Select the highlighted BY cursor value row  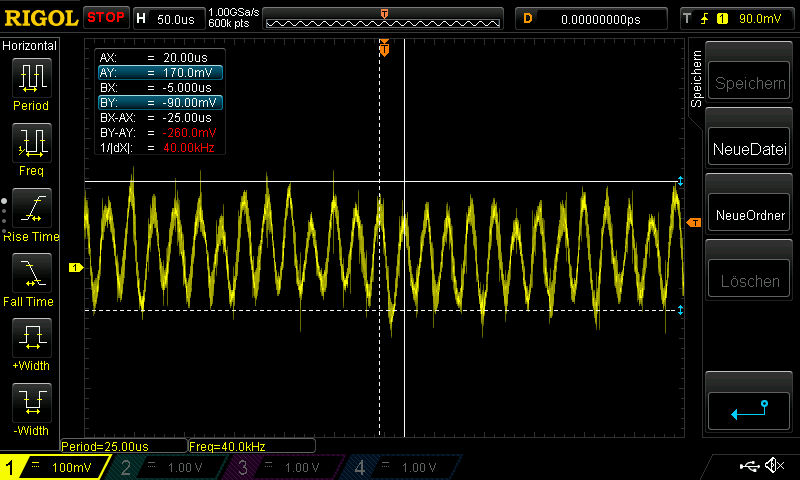(160, 103)
